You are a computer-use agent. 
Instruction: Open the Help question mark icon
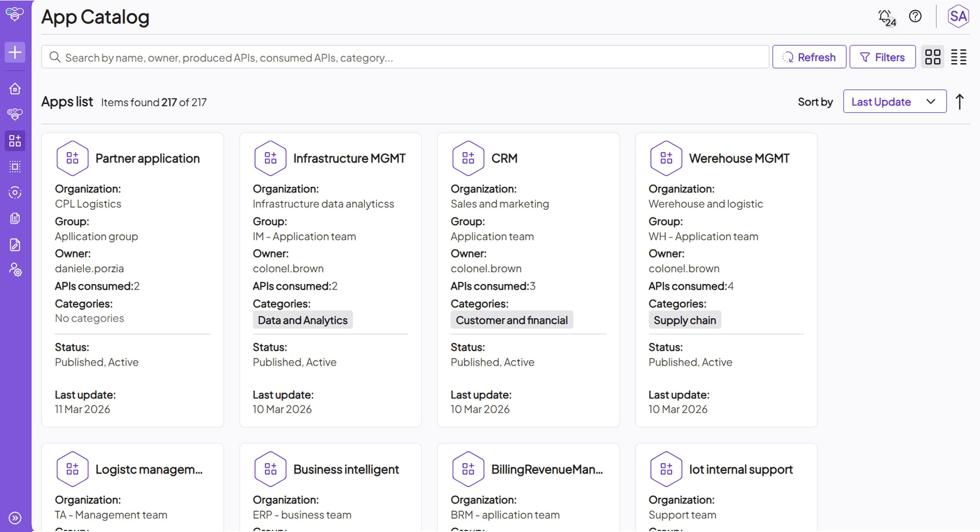point(915,16)
